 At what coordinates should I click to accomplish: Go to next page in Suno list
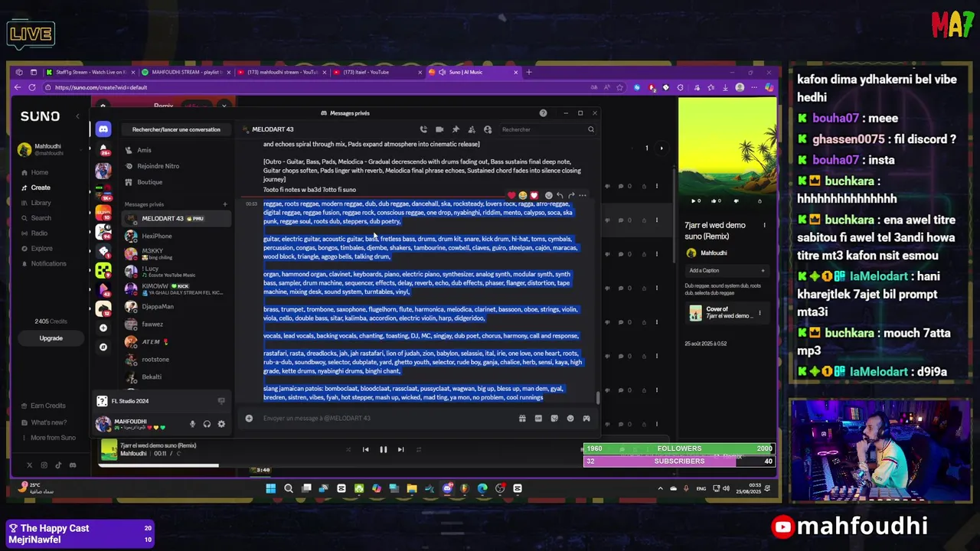click(661, 148)
